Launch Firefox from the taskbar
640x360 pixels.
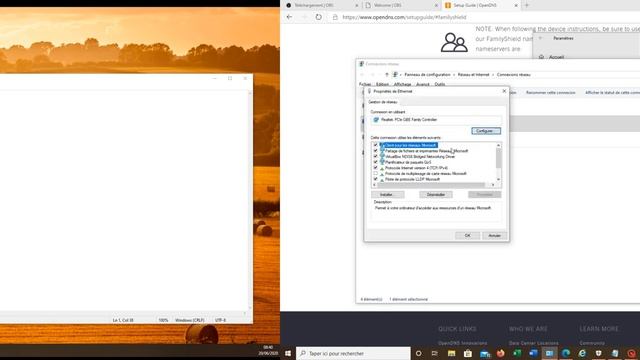point(501,353)
